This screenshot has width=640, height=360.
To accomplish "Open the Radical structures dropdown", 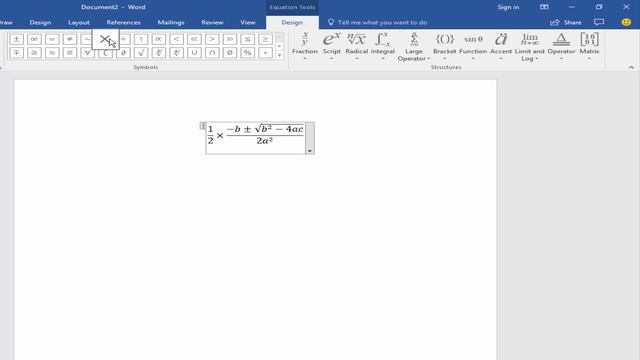I will tap(356, 47).
